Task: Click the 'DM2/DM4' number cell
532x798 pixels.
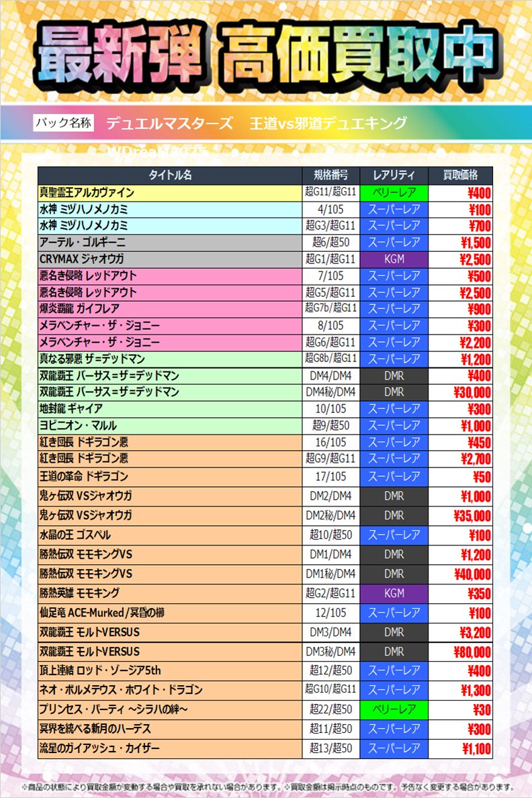Action: tap(331, 496)
